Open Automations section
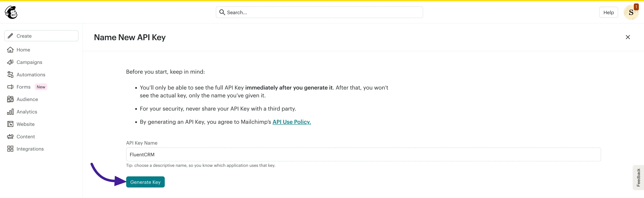 [31, 75]
